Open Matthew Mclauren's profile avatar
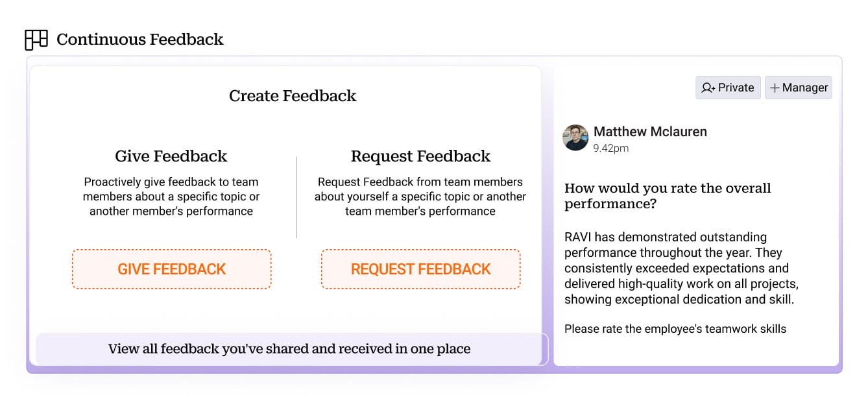The image size is (868, 397). (x=576, y=138)
